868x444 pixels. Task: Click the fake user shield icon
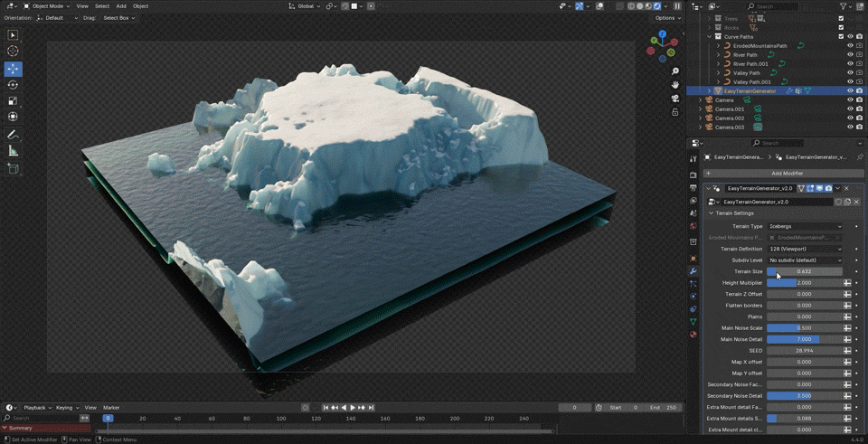(839, 202)
